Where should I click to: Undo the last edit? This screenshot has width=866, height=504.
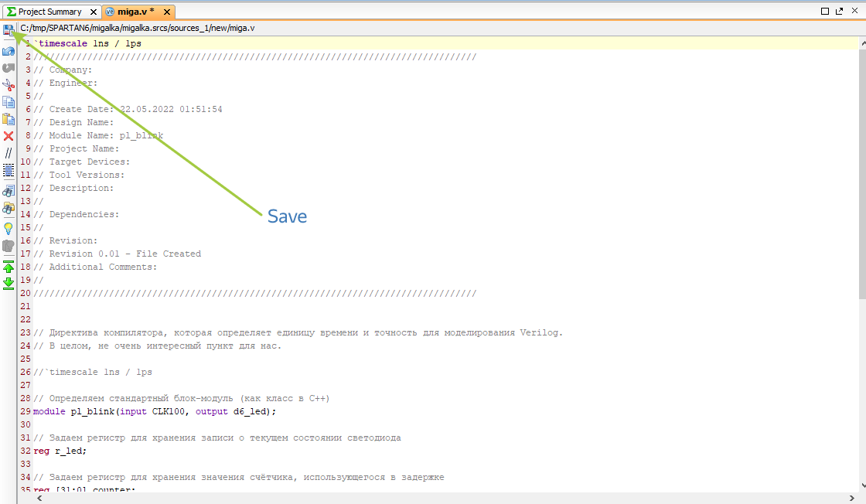[9, 51]
